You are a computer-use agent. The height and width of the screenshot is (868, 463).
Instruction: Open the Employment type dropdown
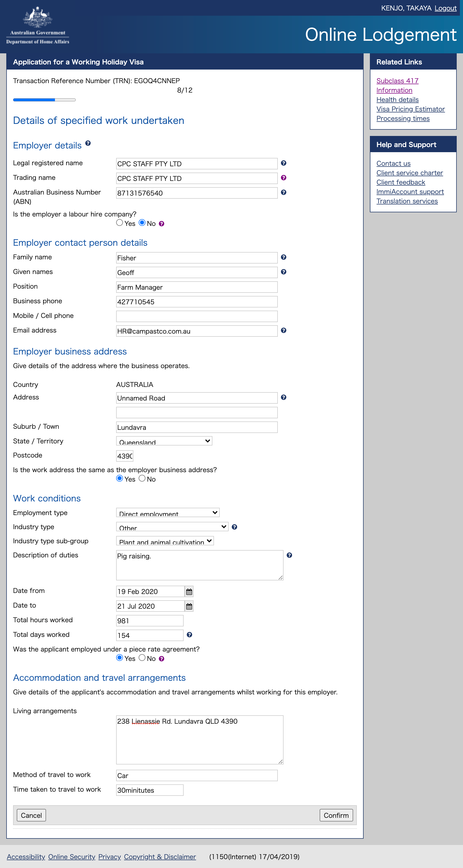[168, 513]
